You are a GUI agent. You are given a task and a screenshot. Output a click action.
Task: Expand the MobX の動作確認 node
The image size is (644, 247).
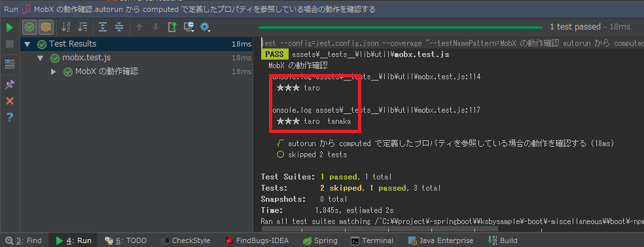tap(54, 72)
